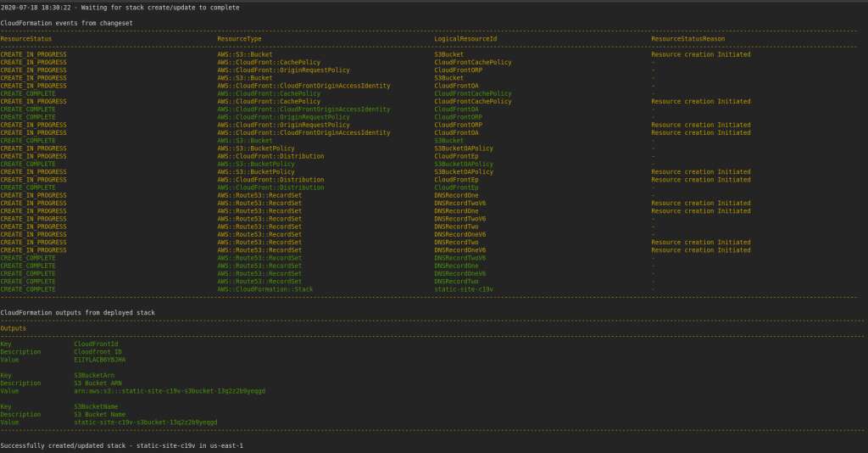Screen dimensions: 868x453
Task: Click the 'Cloudfront ID' description text
Action: 97,352
